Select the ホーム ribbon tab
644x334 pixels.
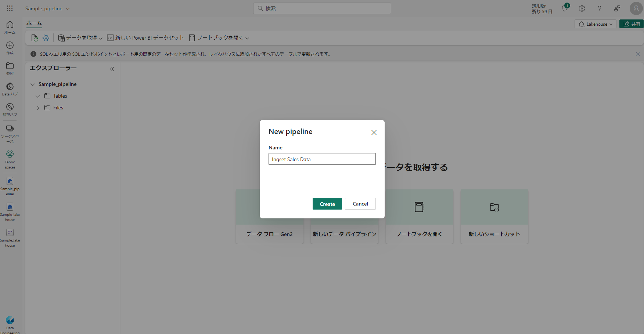[x=34, y=23]
